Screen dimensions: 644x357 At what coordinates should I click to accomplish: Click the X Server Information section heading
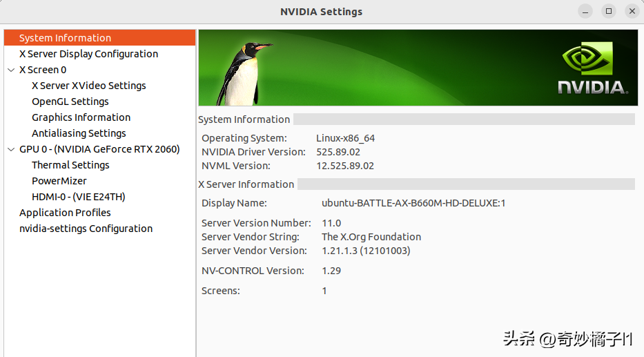click(x=246, y=184)
